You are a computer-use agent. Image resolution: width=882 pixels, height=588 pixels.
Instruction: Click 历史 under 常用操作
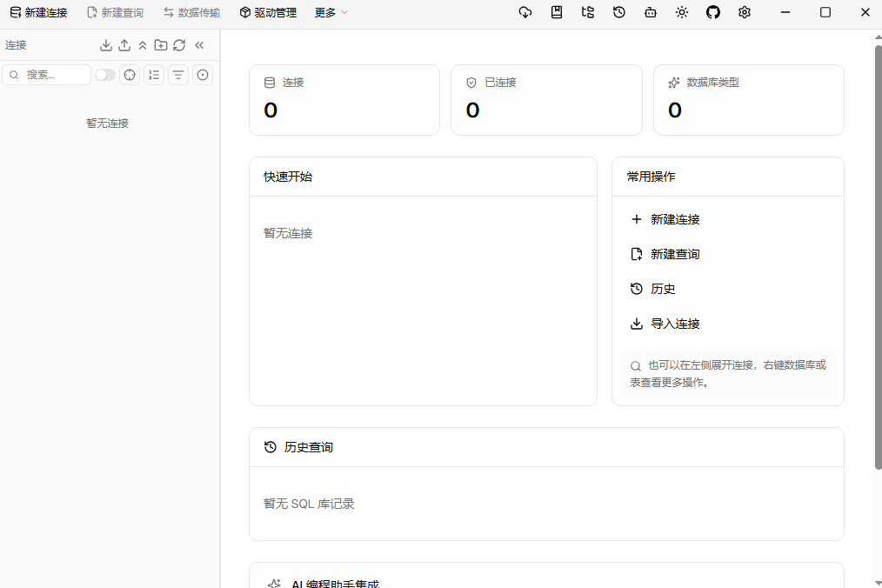pos(728,290)
